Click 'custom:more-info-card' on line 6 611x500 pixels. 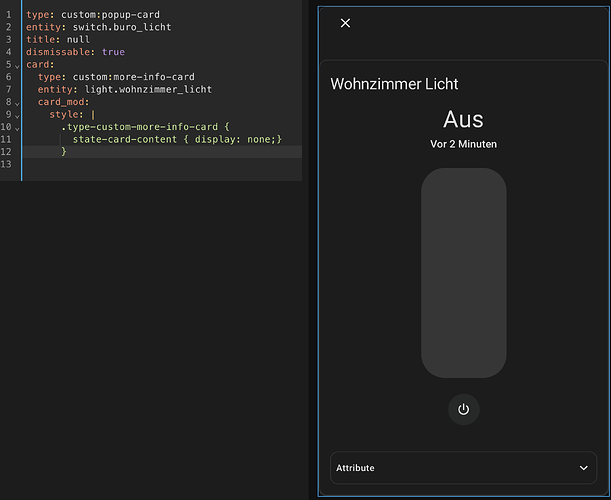tap(133, 77)
